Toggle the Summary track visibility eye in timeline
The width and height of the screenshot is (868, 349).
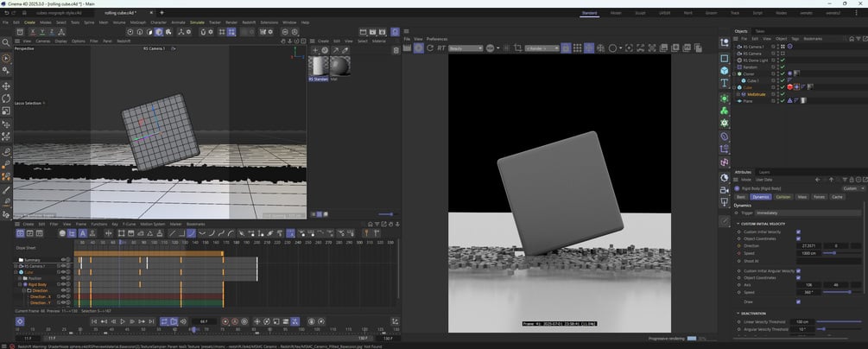(63, 260)
